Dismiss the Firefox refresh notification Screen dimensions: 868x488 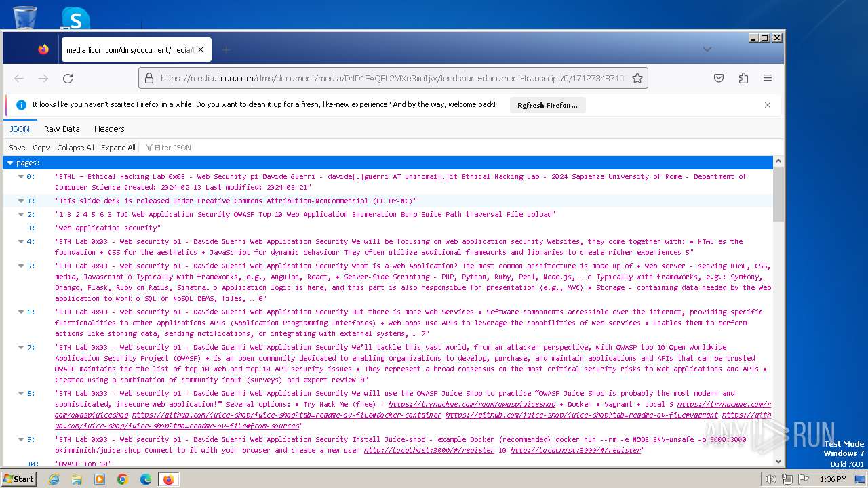click(768, 105)
